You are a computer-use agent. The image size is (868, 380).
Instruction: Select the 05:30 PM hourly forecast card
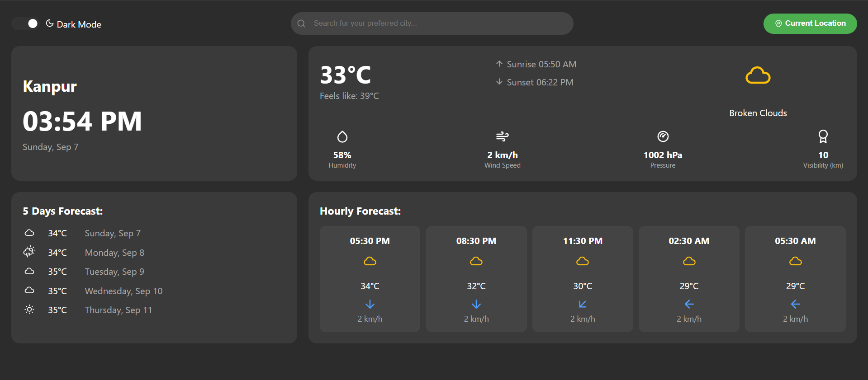[x=370, y=279]
